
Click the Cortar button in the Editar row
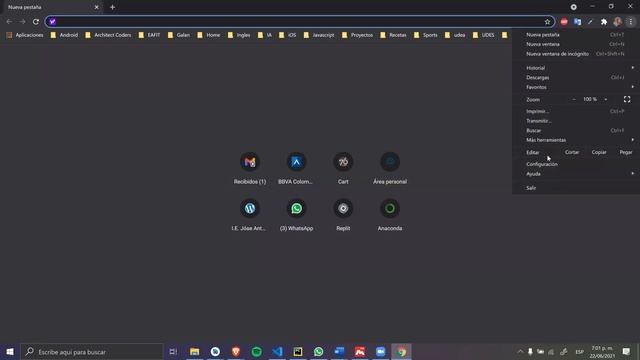point(572,152)
